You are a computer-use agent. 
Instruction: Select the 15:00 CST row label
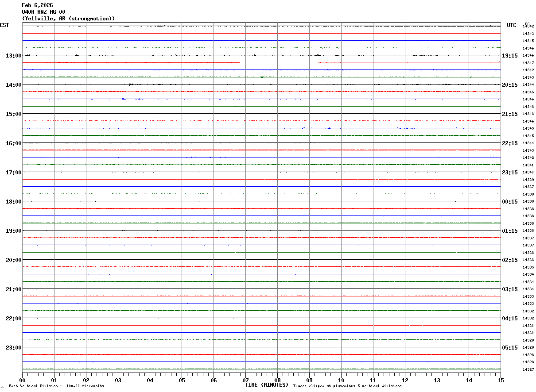coord(14,114)
